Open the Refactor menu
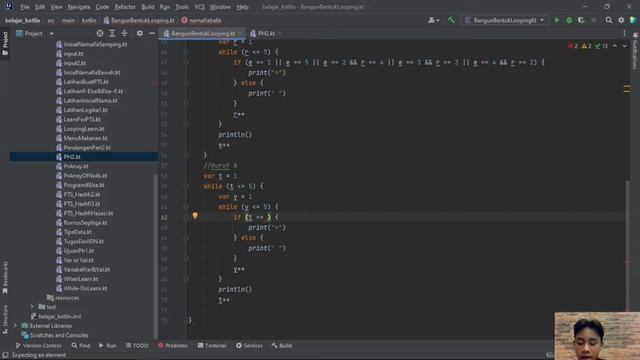 click(x=125, y=7)
